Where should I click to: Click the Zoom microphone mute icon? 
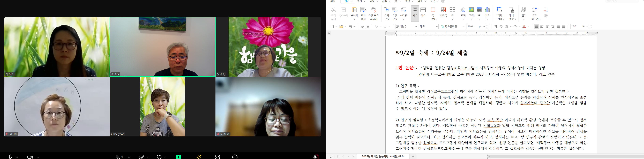pyautogui.click(x=10, y=157)
